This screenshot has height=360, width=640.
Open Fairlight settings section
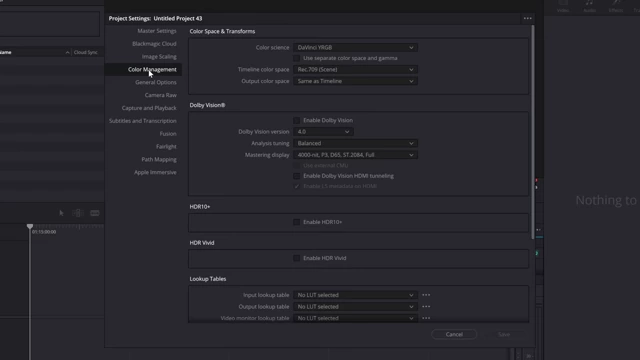pos(166,147)
